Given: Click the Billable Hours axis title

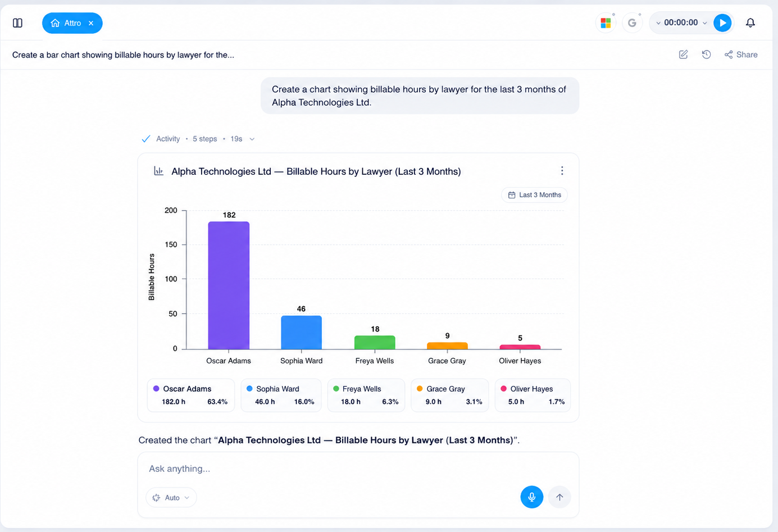Looking at the screenshot, I should (151, 277).
